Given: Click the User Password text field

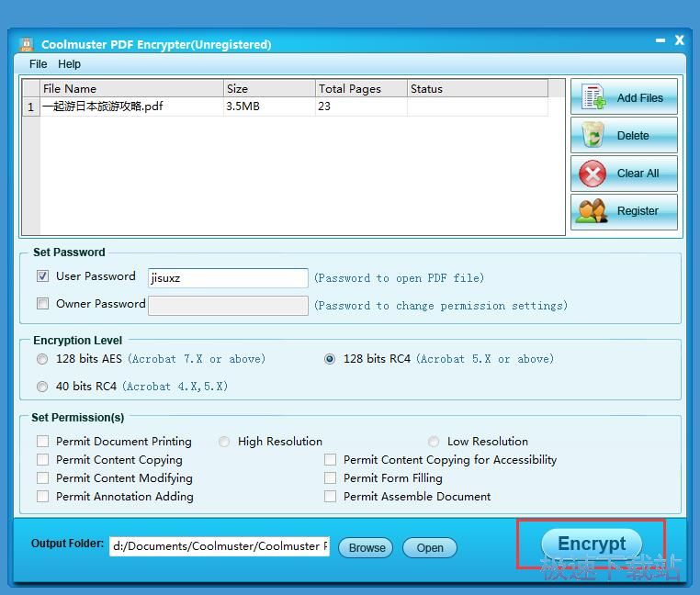Looking at the screenshot, I should (228, 278).
